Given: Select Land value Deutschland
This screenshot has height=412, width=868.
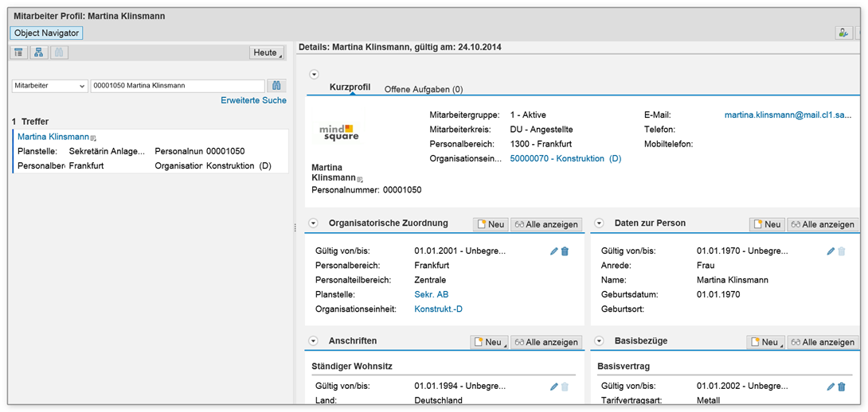Looking at the screenshot, I should [439, 400].
